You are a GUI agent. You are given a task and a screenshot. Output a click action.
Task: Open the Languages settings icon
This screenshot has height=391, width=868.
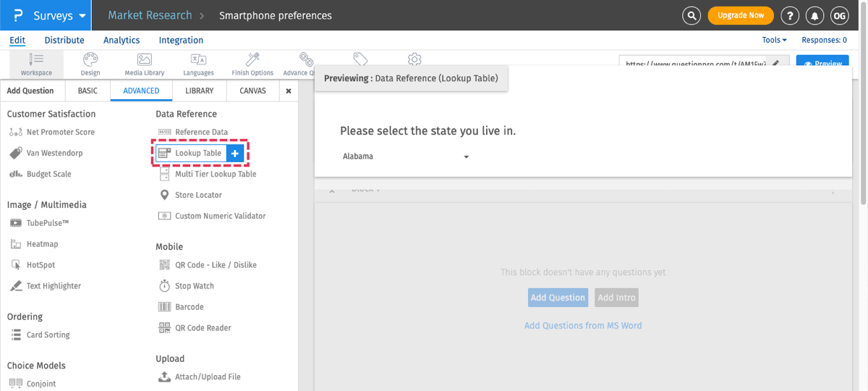pos(198,64)
